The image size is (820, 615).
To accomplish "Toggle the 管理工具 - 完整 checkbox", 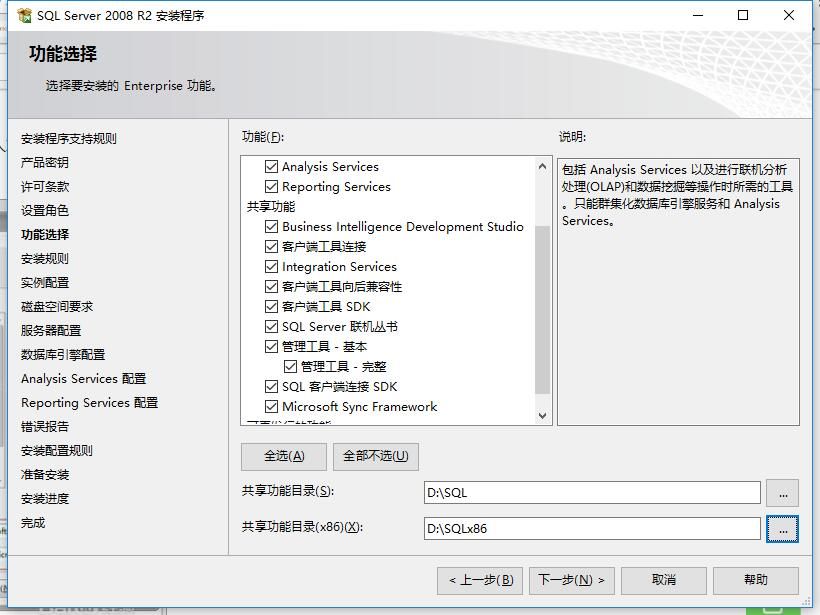I will coord(290,367).
